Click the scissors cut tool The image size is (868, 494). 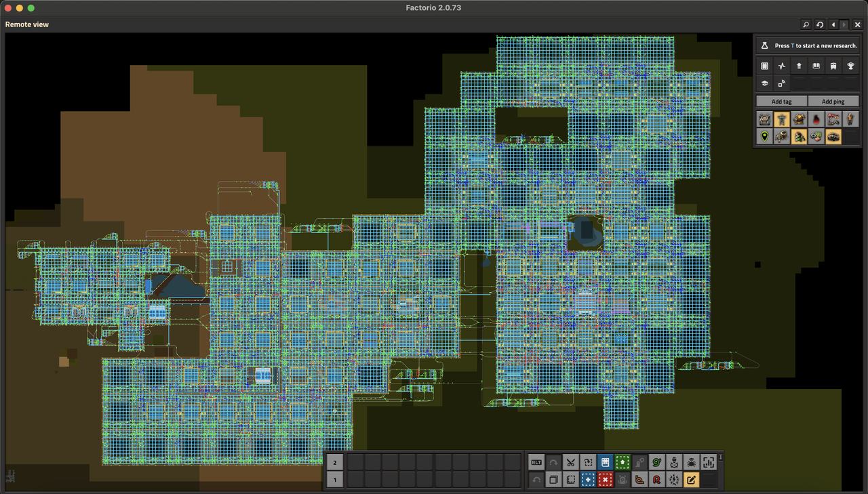571,462
